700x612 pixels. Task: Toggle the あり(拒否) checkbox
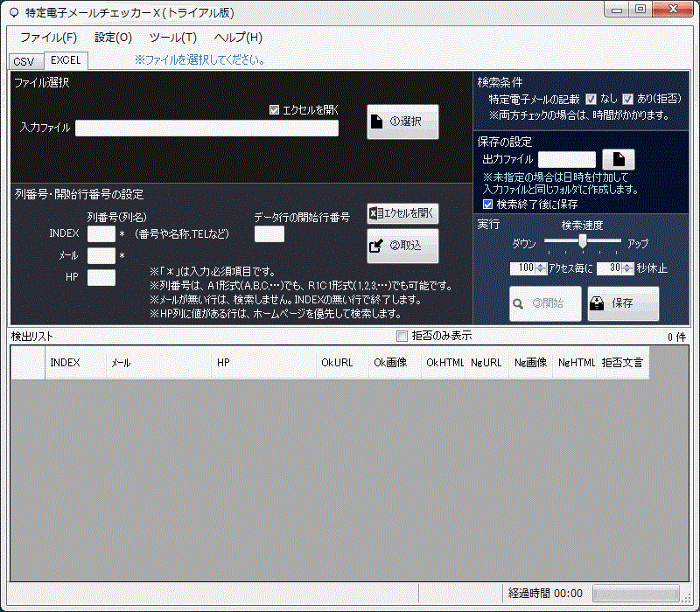point(627,100)
